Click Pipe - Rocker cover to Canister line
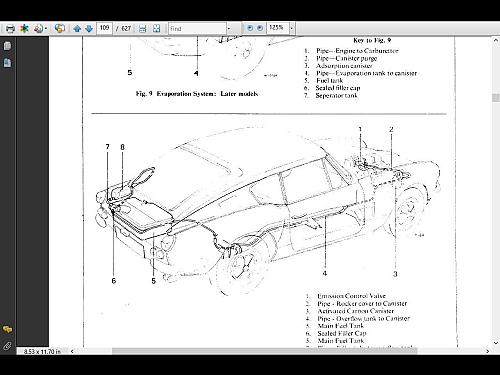The width and height of the screenshot is (500, 375). [362, 304]
